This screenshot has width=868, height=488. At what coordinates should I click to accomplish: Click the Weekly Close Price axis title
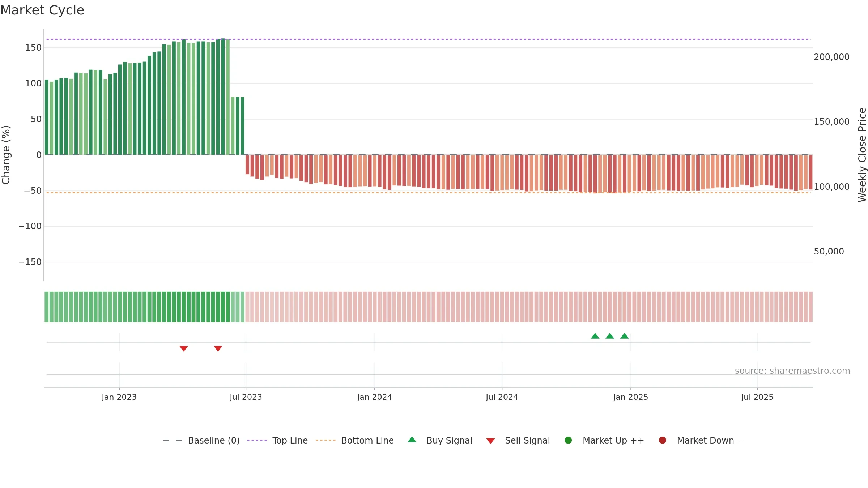(862, 155)
